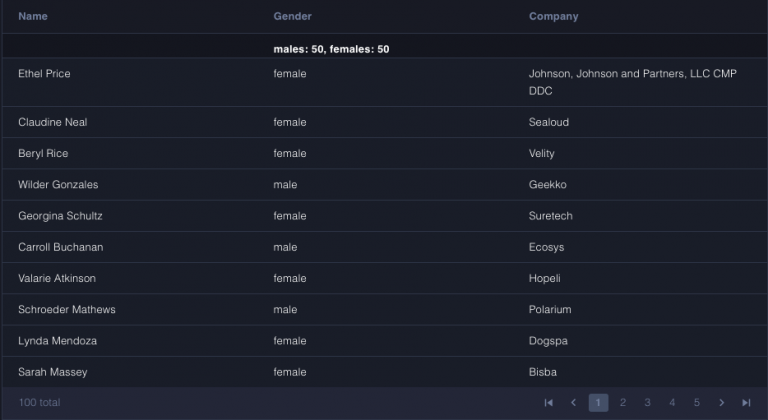Select the Carroll Buchanan row
This screenshot has height=420, width=768.
click(x=385, y=247)
